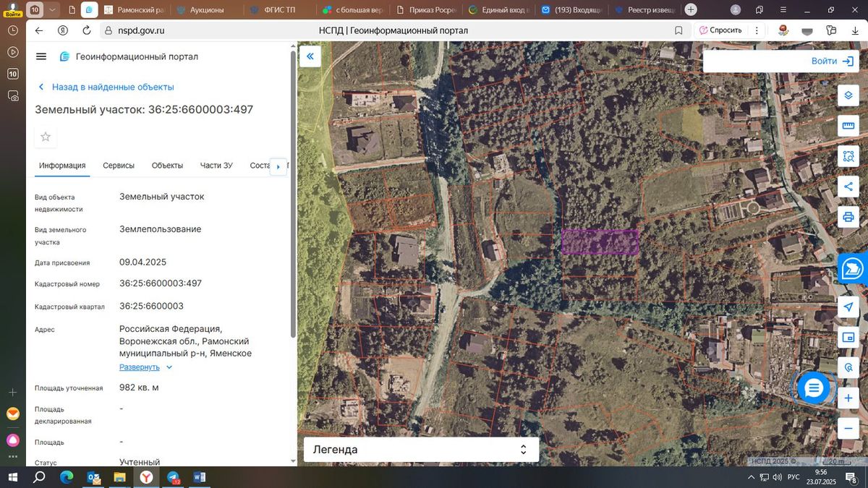
Task: Click cadastral number 36:25:6600003:497 value
Action: pyautogui.click(x=161, y=283)
